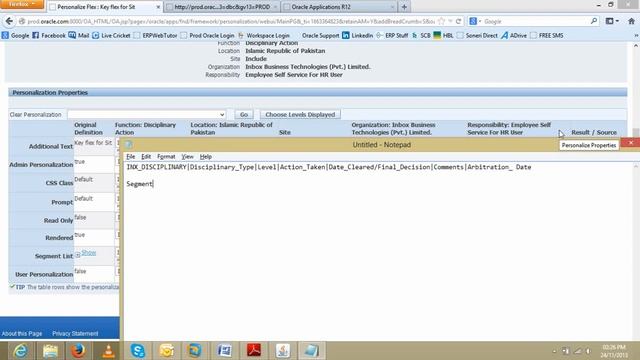Open URL history dropdown arrow
640x360 pixels.
click(x=450, y=21)
